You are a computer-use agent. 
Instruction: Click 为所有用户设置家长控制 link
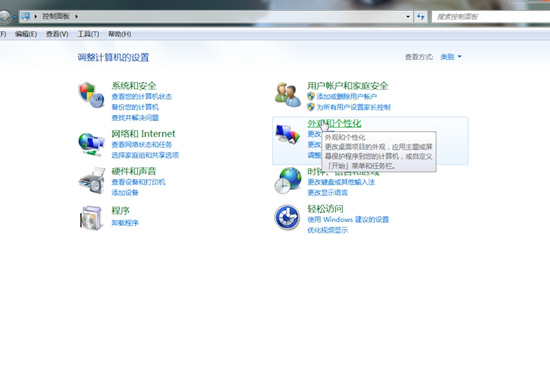click(x=354, y=107)
